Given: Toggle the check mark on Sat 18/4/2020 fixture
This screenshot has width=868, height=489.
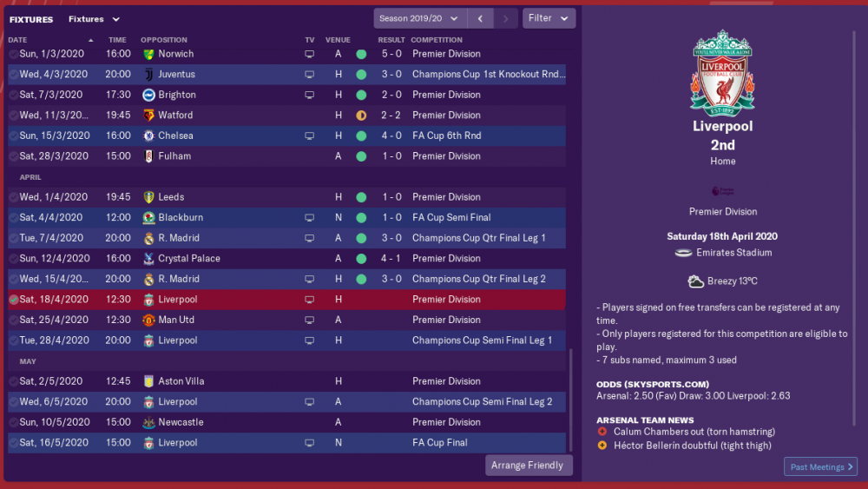Looking at the screenshot, I should tap(13, 300).
